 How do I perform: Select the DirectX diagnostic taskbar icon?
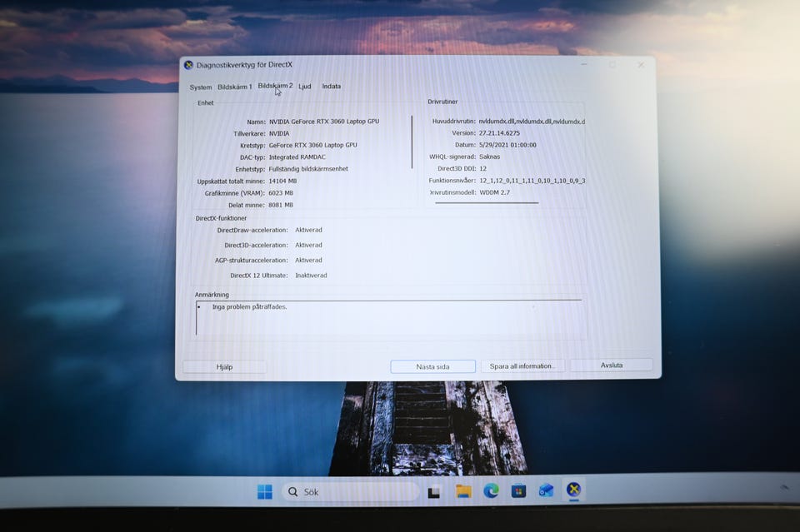click(573, 490)
